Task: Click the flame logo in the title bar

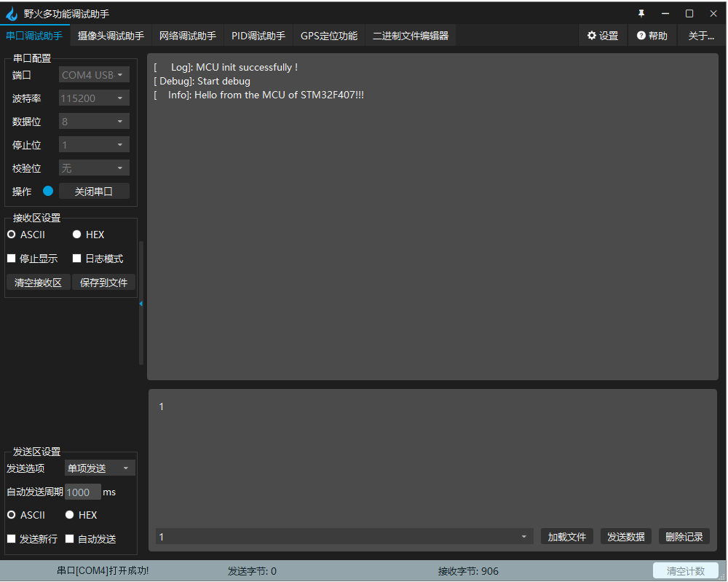Action: (12, 12)
